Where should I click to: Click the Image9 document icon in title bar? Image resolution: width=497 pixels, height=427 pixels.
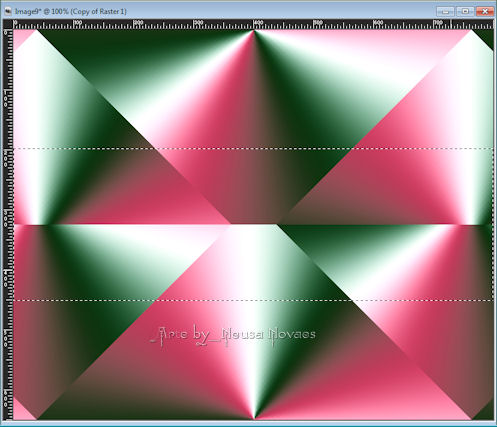(x=8, y=11)
